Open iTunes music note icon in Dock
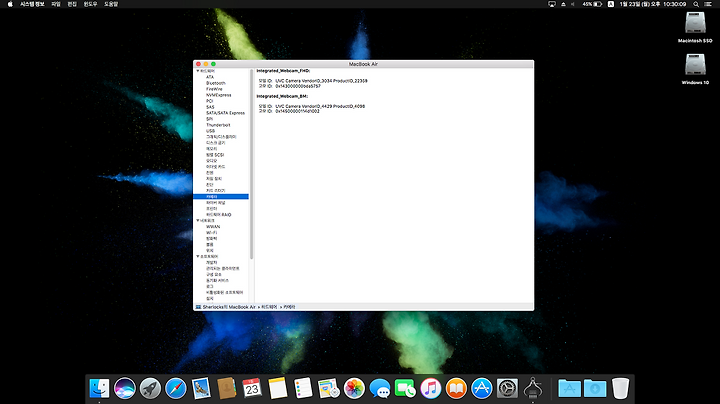This screenshot has width=720, height=404. tap(431, 388)
